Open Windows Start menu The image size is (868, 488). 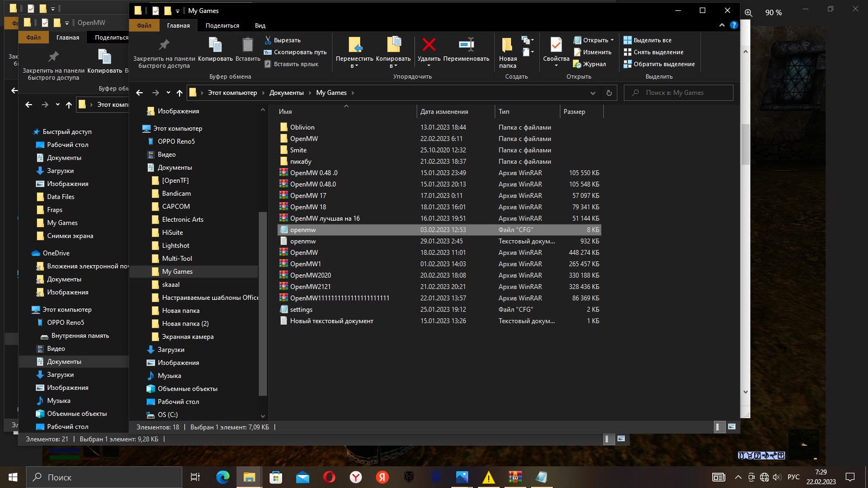tap(13, 477)
